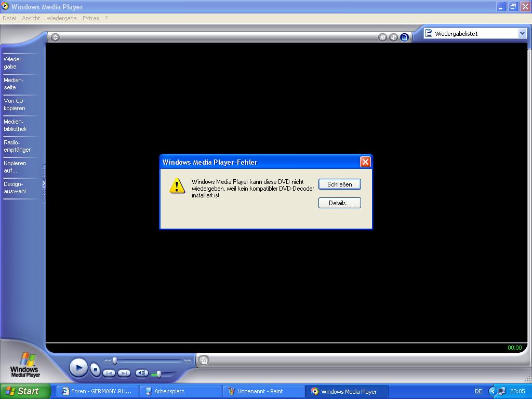Viewport: 532px width, 399px height.
Task: Stop playback with the Stop button
Action: [96, 369]
